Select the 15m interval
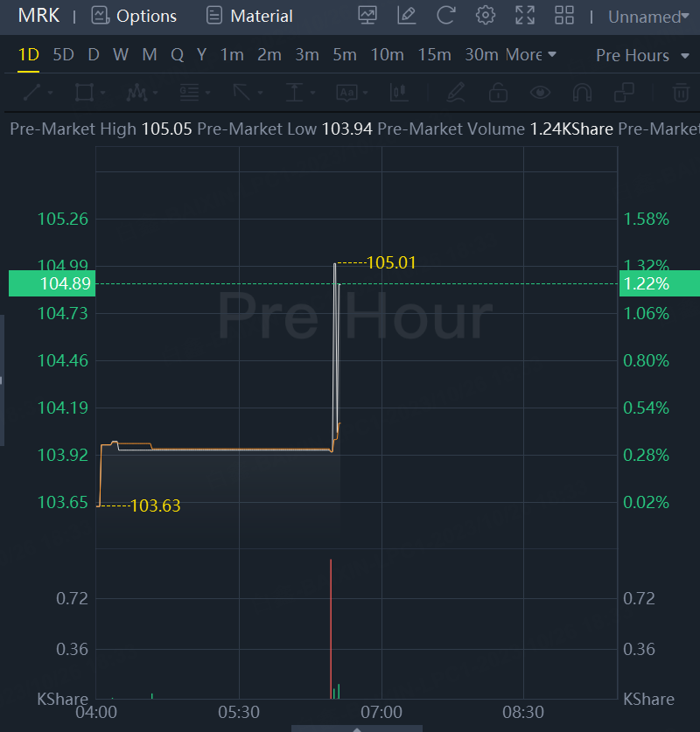The image size is (700, 732). click(434, 55)
